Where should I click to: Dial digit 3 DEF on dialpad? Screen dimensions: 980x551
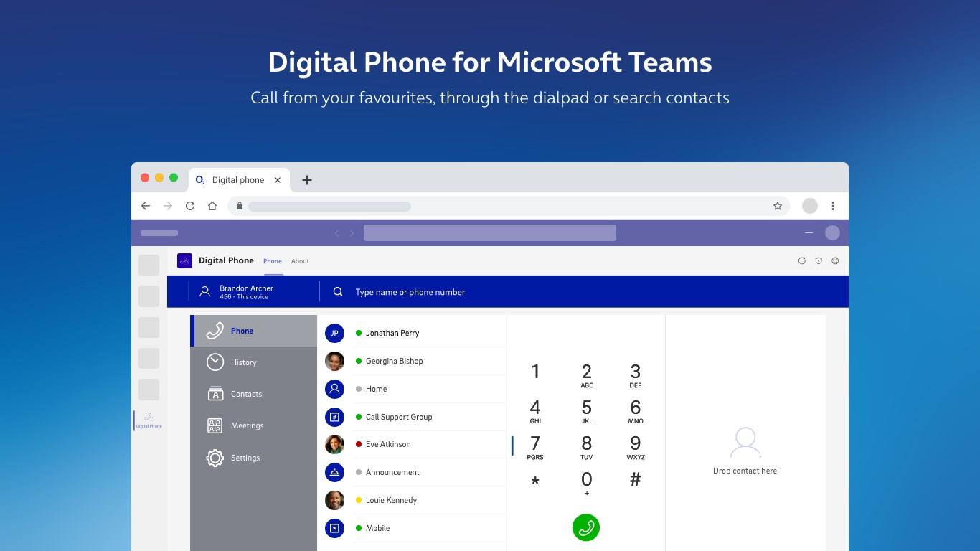pos(636,375)
